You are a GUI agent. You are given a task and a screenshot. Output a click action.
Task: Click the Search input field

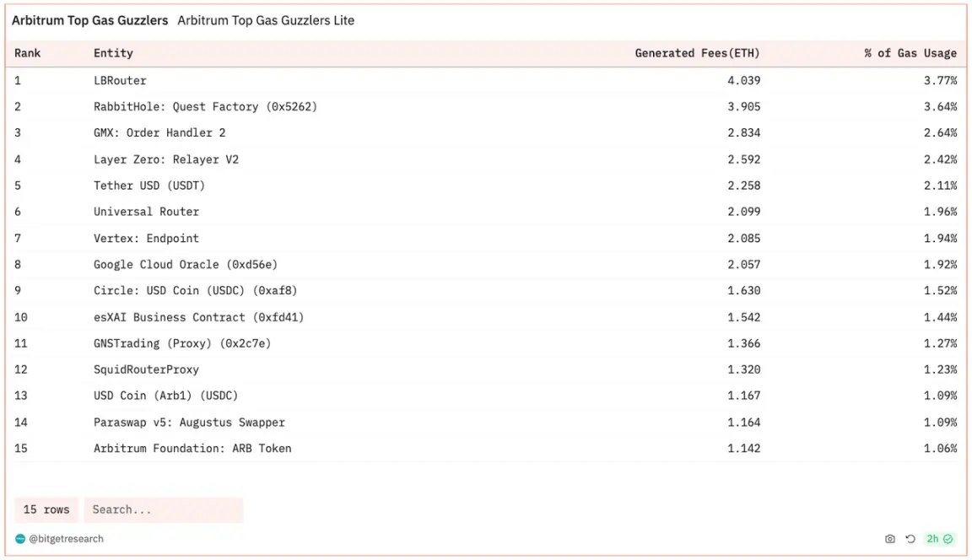[164, 510]
